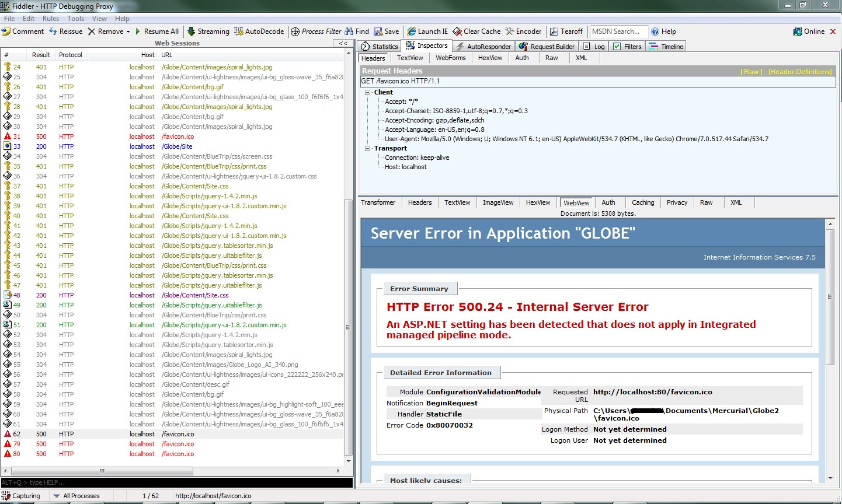Screen dimensions: 842x504
Task: Collapse the Client header tree node
Action: pos(368,92)
